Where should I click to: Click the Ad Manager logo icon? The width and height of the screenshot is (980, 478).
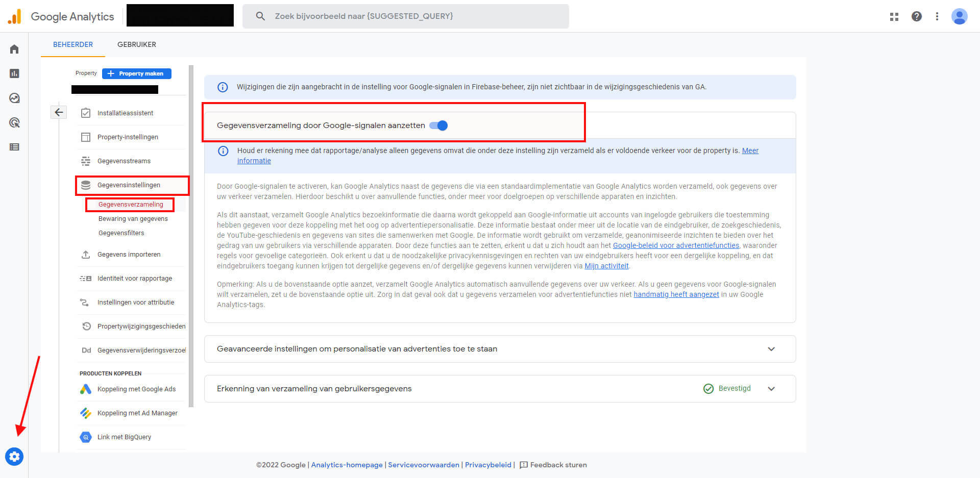click(86, 413)
